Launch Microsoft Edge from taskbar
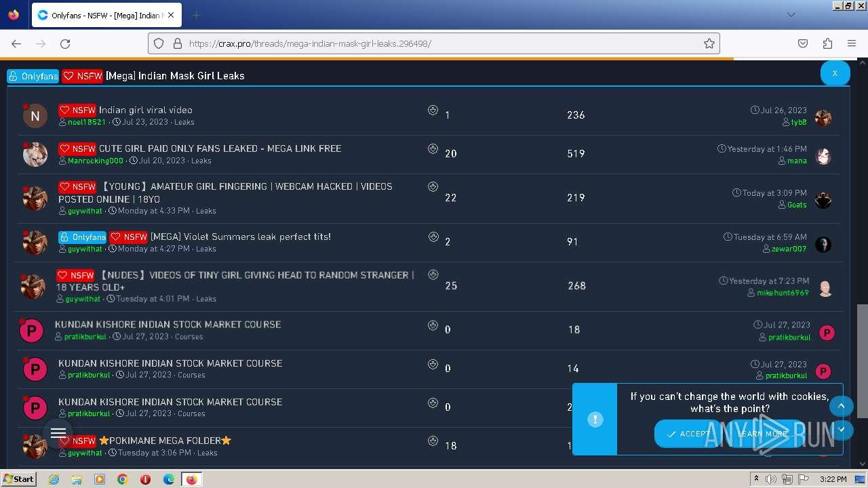 point(169,479)
